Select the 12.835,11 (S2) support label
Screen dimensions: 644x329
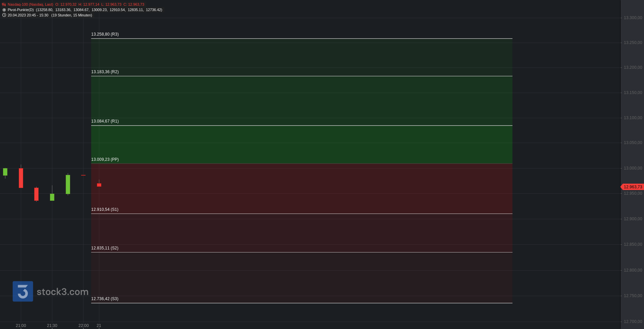pyautogui.click(x=105, y=248)
